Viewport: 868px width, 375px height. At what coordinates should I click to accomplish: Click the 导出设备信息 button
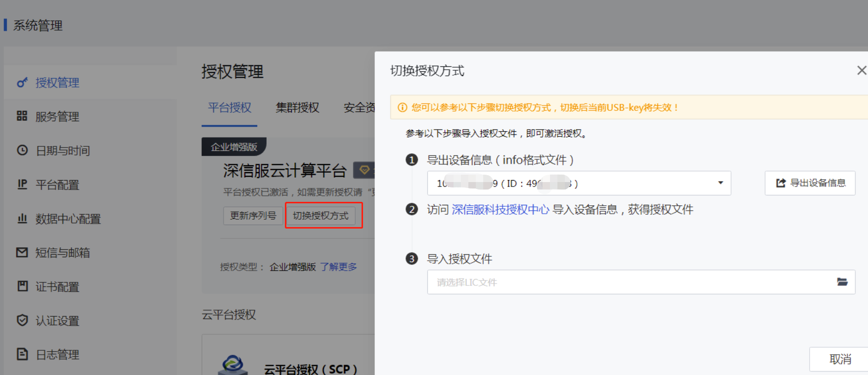point(810,183)
